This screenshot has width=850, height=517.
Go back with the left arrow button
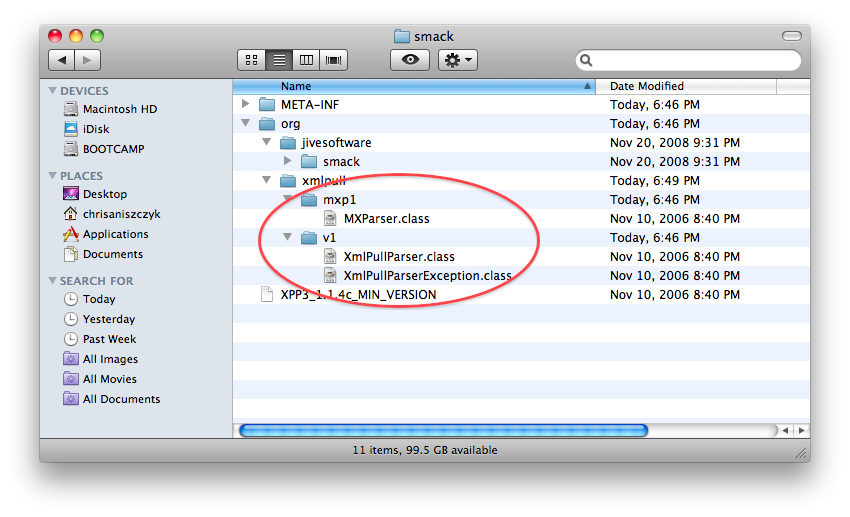coord(61,60)
